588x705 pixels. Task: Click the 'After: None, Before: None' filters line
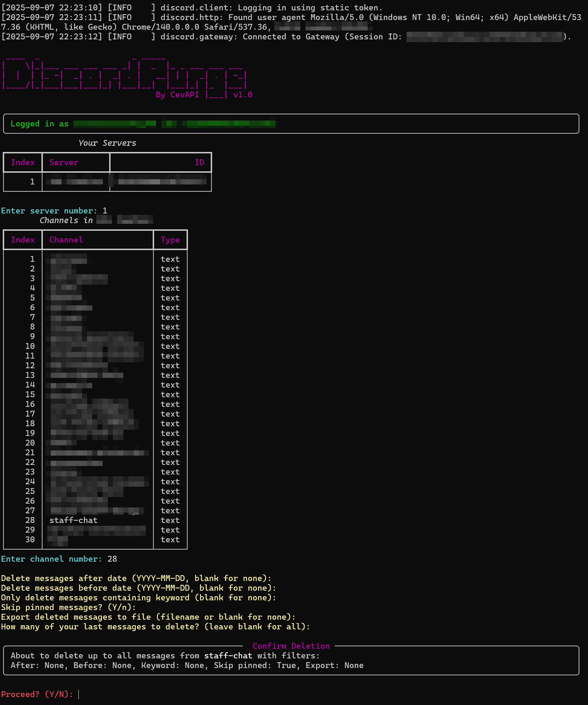pos(187,665)
